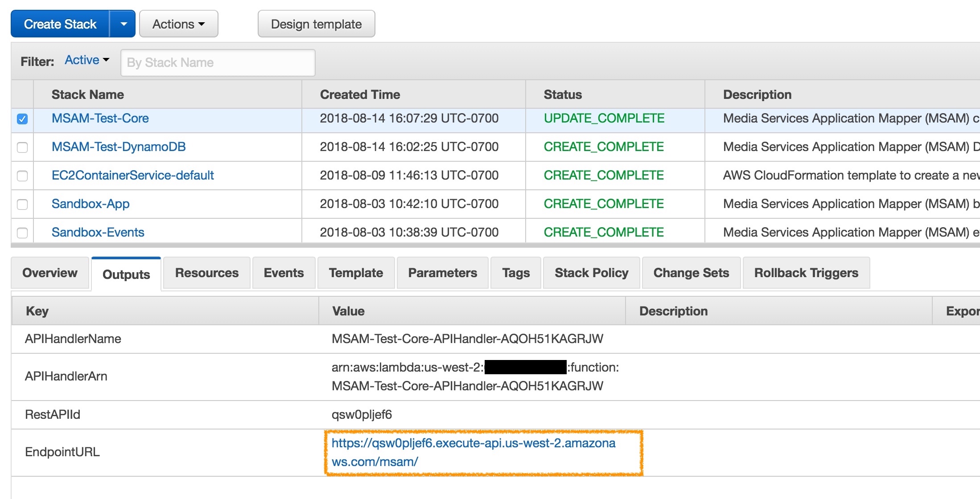Switch to the Change Sets tab
The width and height of the screenshot is (980, 499).
click(x=691, y=273)
